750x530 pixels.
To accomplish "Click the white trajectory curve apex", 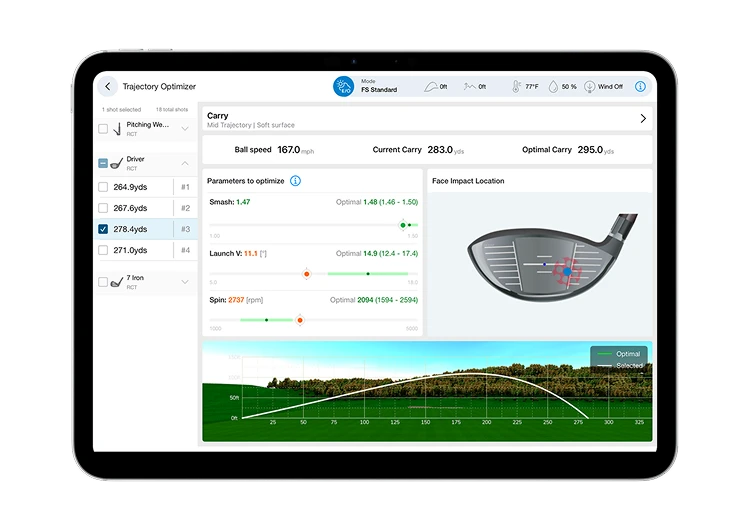I will [471, 374].
